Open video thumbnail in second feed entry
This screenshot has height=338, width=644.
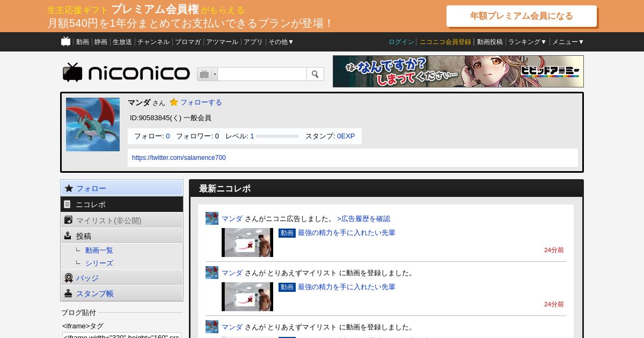(x=247, y=297)
